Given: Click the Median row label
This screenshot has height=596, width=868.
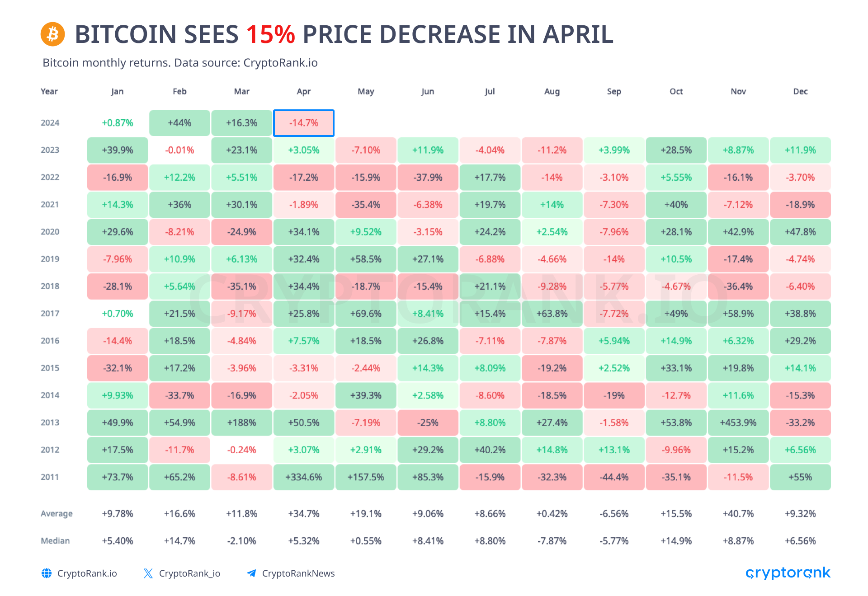Looking at the screenshot, I should coord(55,541).
